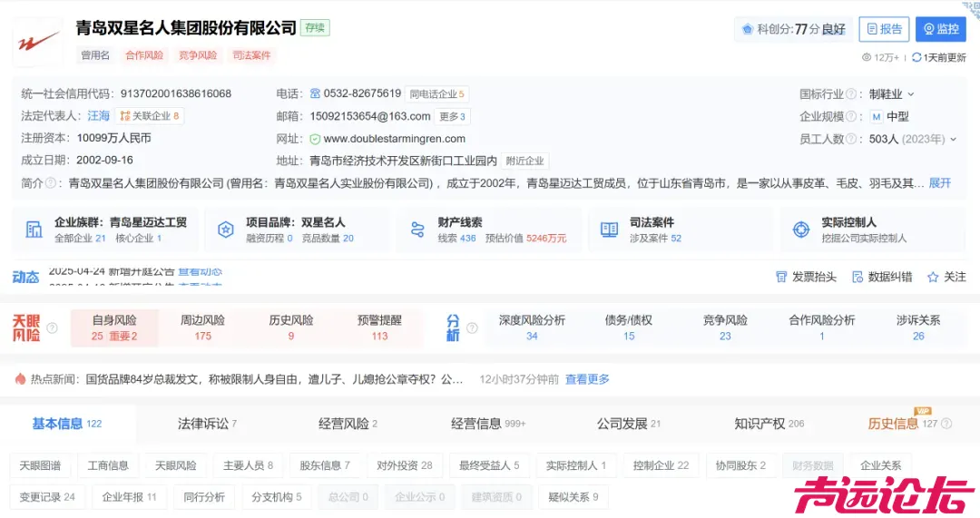
Task: Open 关联企业 8 badge
Action: point(150,115)
